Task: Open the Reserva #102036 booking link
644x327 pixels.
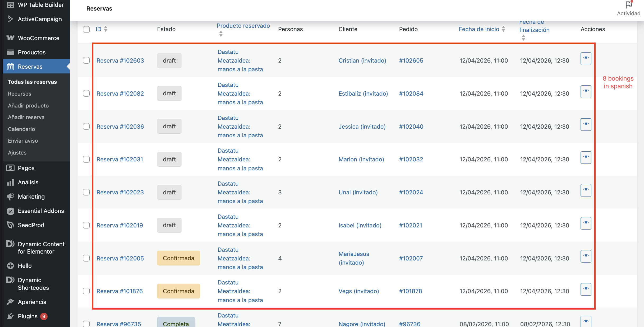Action: 120,127
